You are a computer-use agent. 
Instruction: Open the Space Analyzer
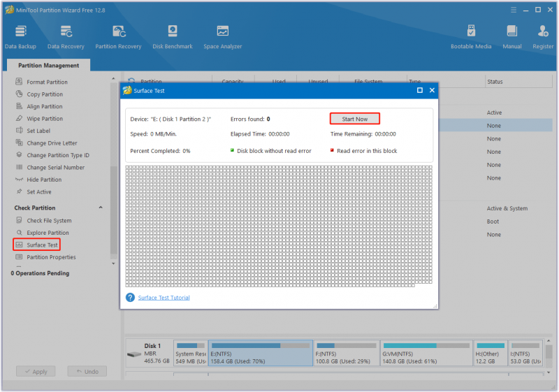[223, 37]
